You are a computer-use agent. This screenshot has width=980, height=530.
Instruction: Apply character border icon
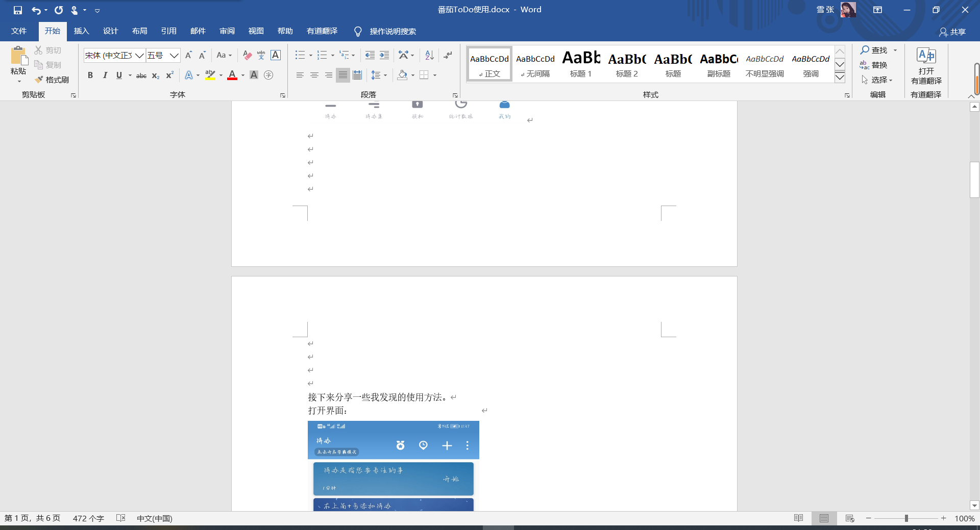(x=276, y=55)
